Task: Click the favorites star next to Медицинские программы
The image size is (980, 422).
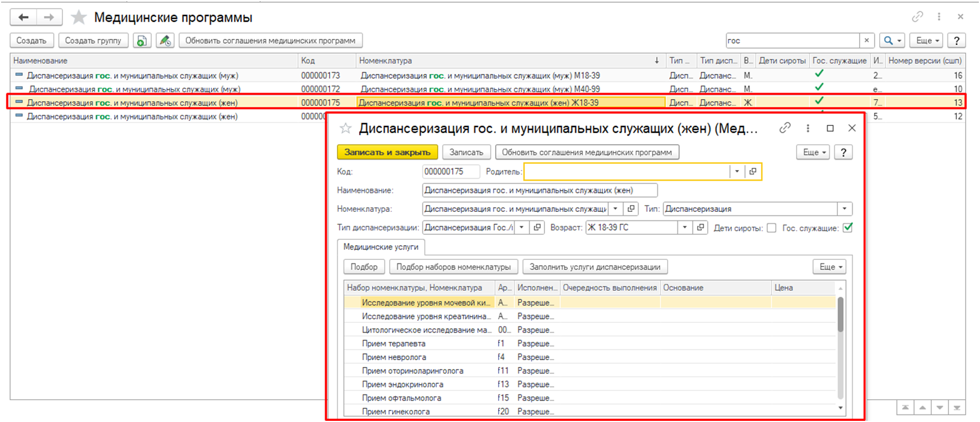Action: click(x=79, y=17)
